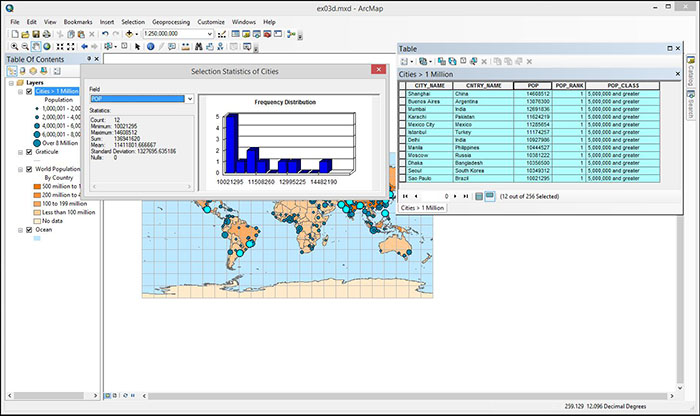
Task: Collapse the World Population layer legend
Action: pyautogui.click(x=20, y=170)
